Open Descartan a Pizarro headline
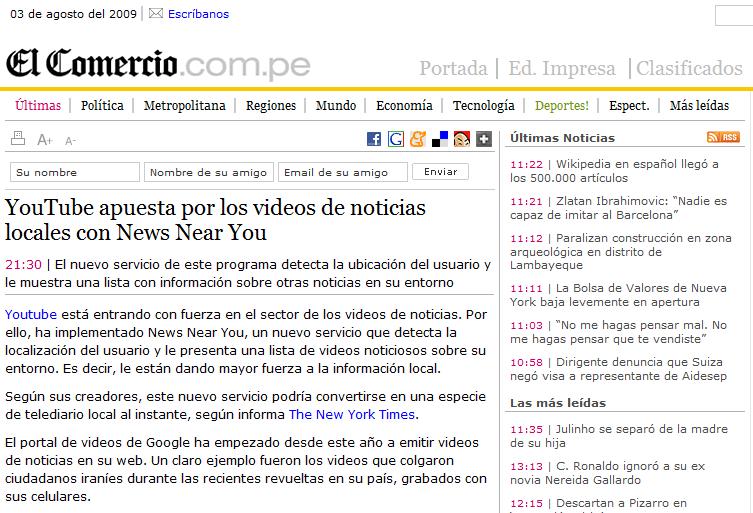Viewport: 753px width, 513px height. click(x=598, y=504)
